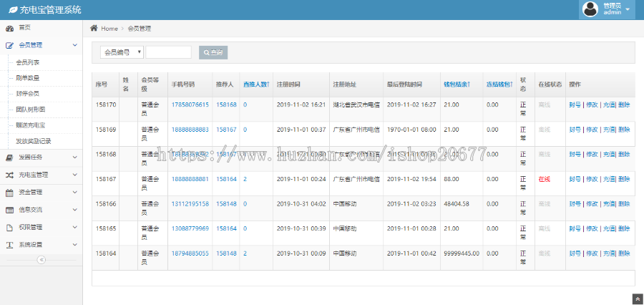Open 赠送充电宝 in the sidebar
Image resolution: width=644 pixels, height=305 pixels.
pyautogui.click(x=30, y=125)
